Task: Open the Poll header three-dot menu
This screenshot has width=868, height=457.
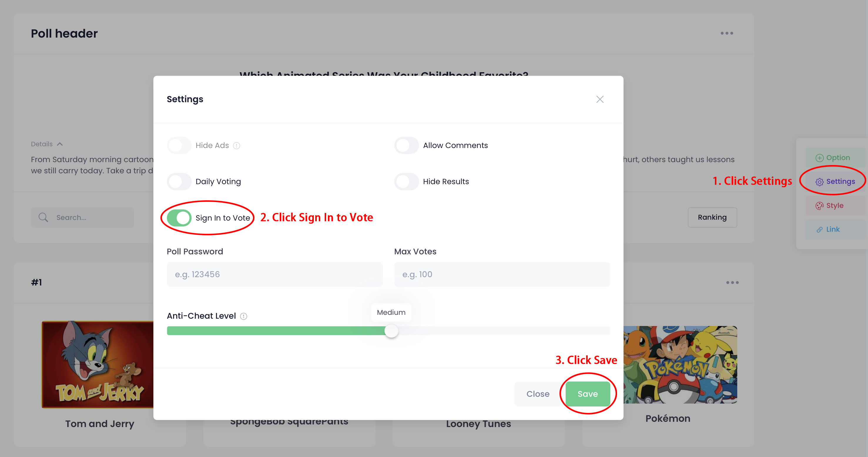Action: click(x=726, y=33)
